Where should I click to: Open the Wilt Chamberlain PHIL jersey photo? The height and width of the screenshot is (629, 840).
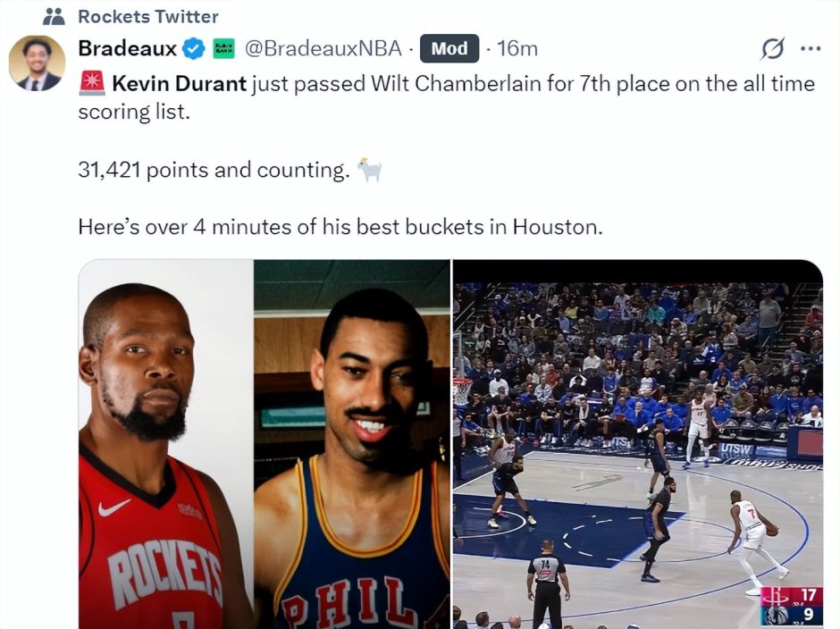click(352, 444)
